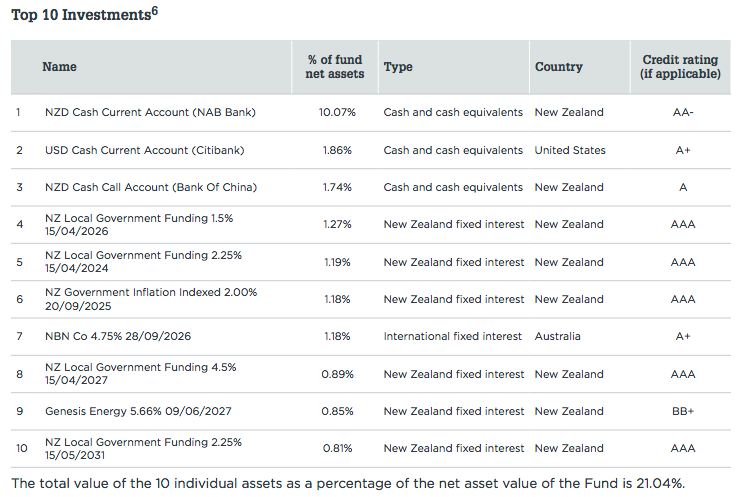Select the 10.07% net assets value
This screenshot has width=740, height=497.
tap(336, 112)
